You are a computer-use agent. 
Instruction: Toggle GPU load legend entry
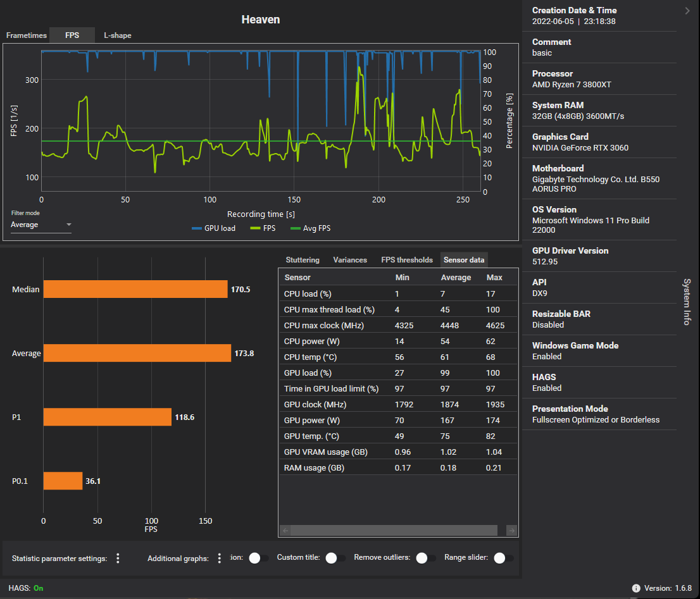point(213,228)
